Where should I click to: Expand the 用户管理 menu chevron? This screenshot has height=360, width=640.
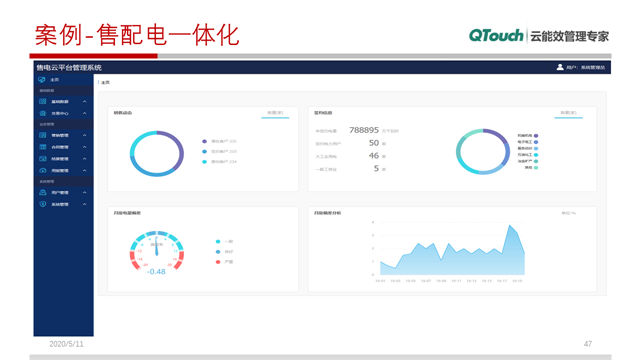point(84,192)
